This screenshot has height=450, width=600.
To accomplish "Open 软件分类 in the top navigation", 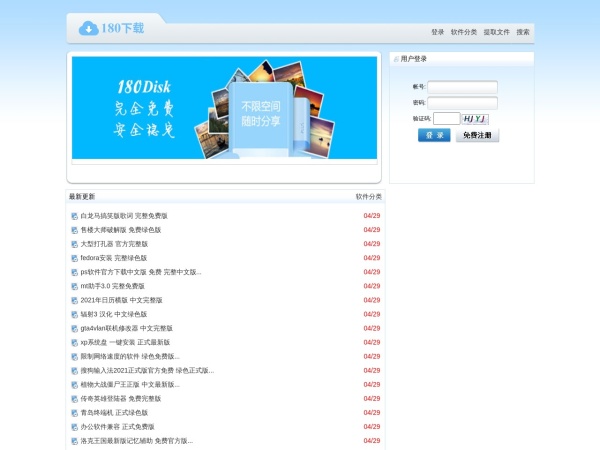I will click(464, 32).
